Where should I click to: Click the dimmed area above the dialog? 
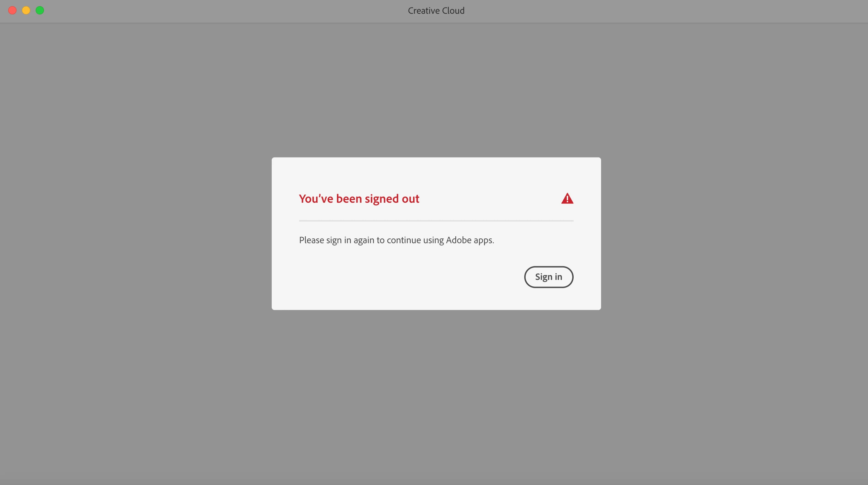coord(436,89)
